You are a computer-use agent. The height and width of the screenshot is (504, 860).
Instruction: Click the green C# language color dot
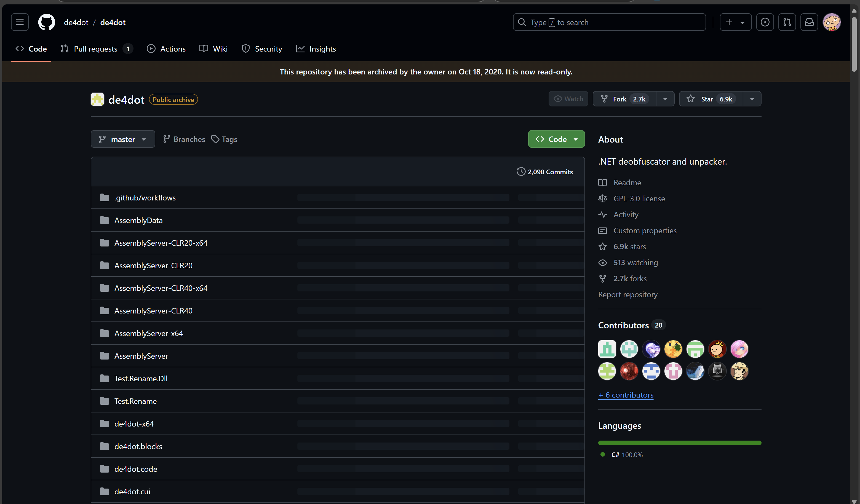(603, 455)
